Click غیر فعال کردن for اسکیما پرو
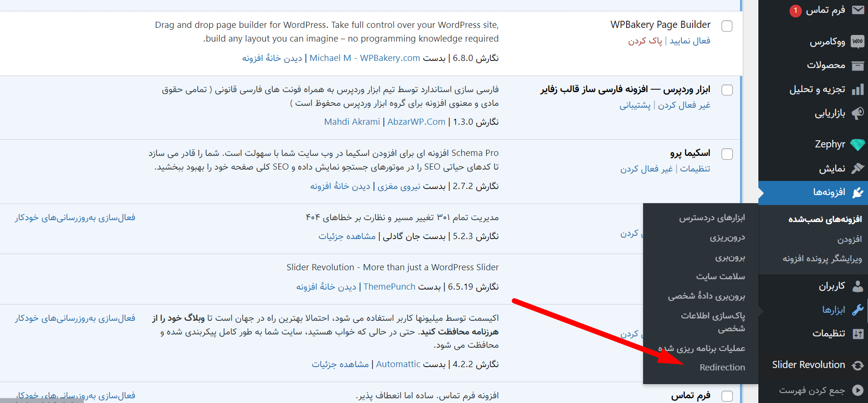The width and height of the screenshot is (868, 403). (x=646, y=169)
